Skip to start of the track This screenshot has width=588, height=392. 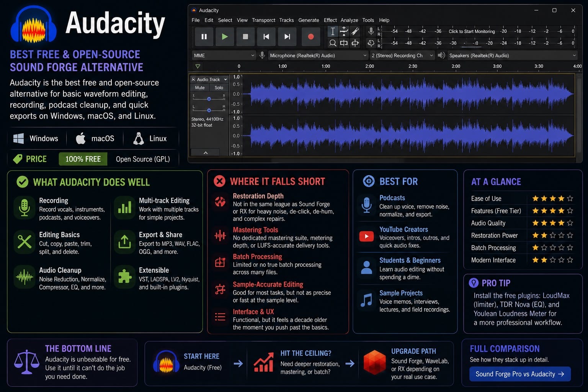click(x=266, y=37)
